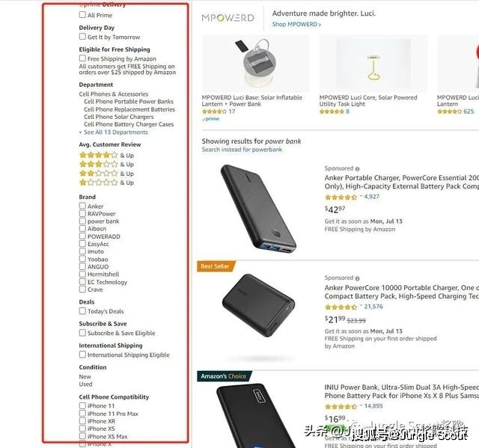Select Cell Phone Portable Power Banks department

(129, 101)
